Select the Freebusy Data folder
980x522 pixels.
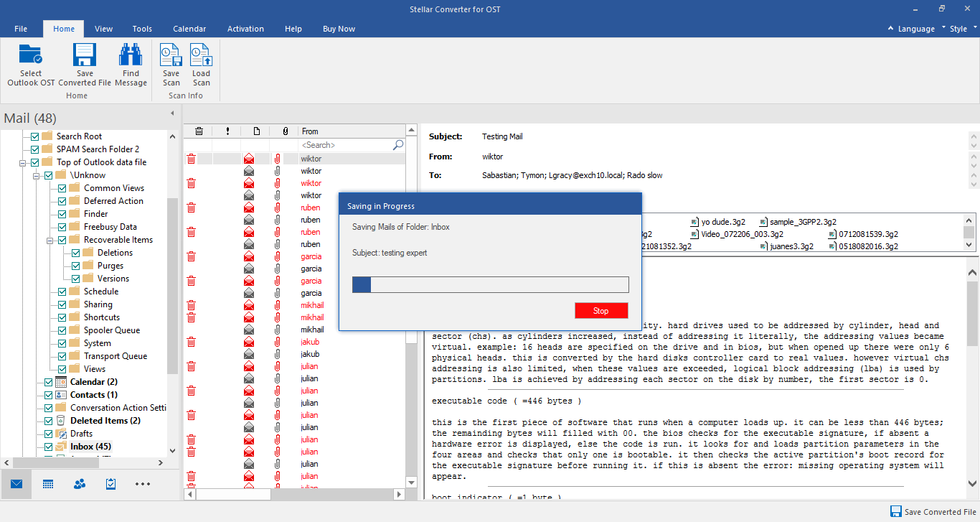[110, 227]
